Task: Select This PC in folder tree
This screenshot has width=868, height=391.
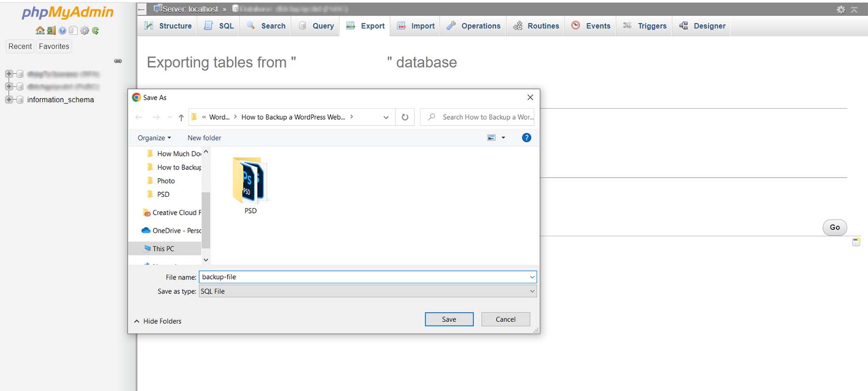Action: [x=163, y=249]
